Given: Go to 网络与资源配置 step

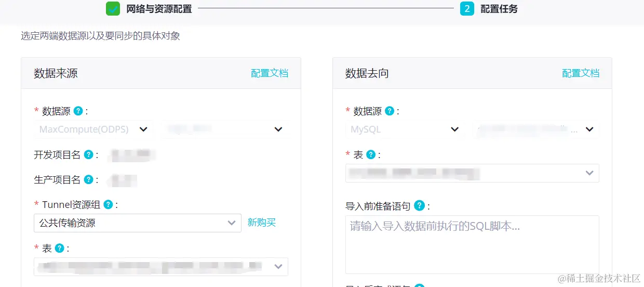Looking at the screenshot, I should (159, 9).
